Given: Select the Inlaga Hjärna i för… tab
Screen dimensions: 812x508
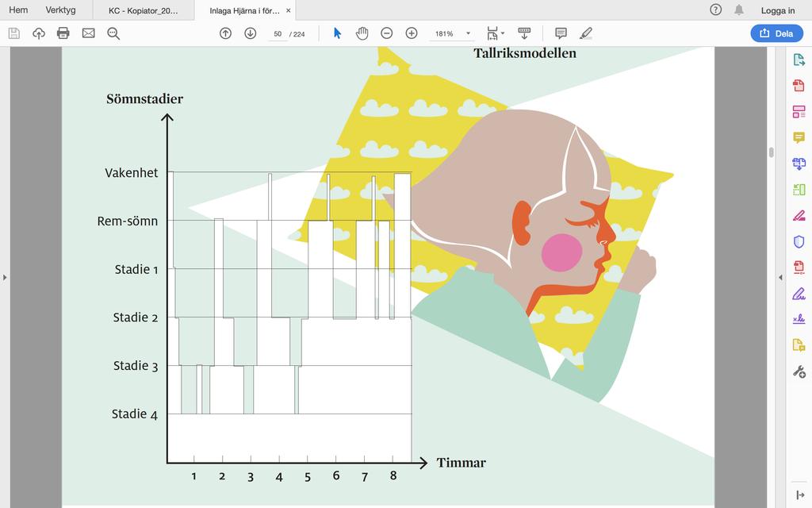Looking at the screenshot, I should pyautogui.click(x=244, y=10).
